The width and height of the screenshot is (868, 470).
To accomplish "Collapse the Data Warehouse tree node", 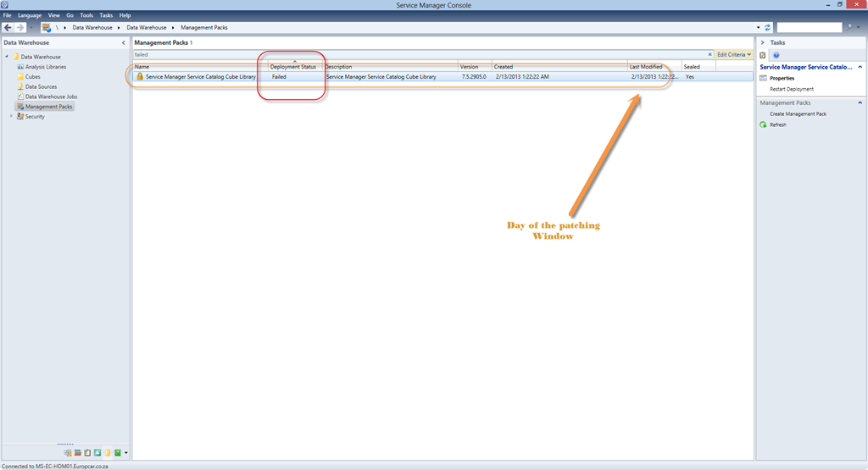I will tap(7, 57).
